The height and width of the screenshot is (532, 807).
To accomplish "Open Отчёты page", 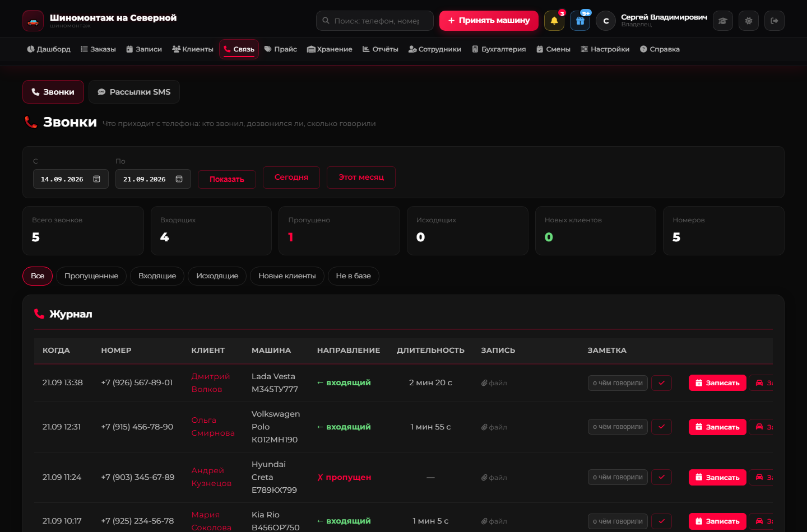I will 380,49.
